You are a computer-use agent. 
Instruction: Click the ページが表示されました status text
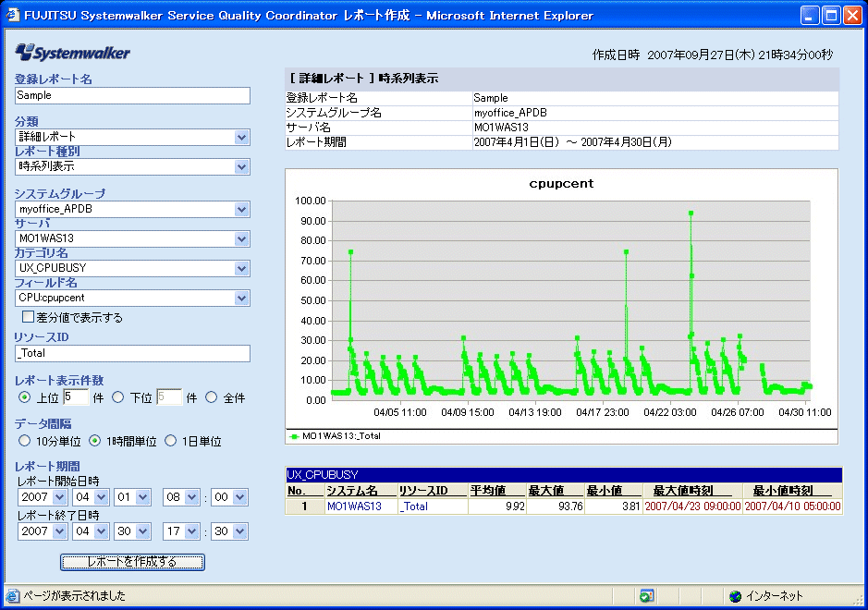[74, 596]
